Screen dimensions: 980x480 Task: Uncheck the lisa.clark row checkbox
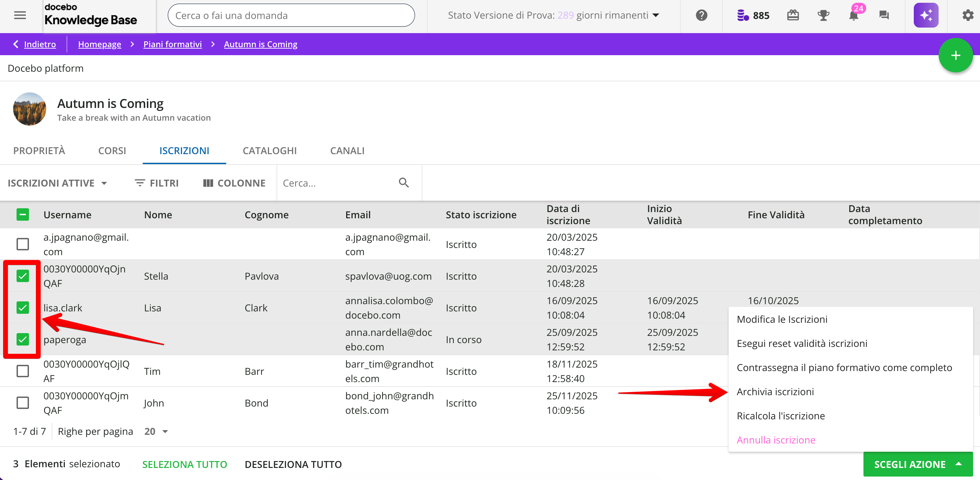pyautogui.click(x=23, y=307)
